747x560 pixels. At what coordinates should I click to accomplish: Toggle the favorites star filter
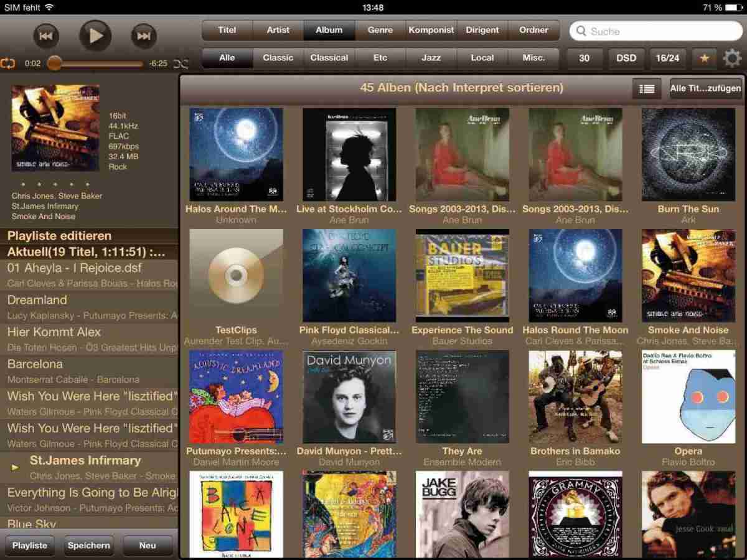(704, 58)
